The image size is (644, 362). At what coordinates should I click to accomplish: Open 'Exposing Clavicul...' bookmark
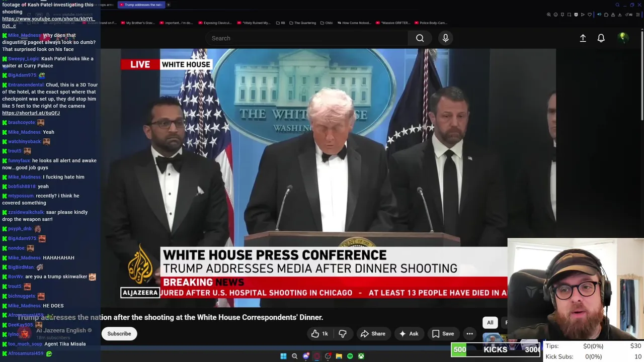click(x=215, y=23)
